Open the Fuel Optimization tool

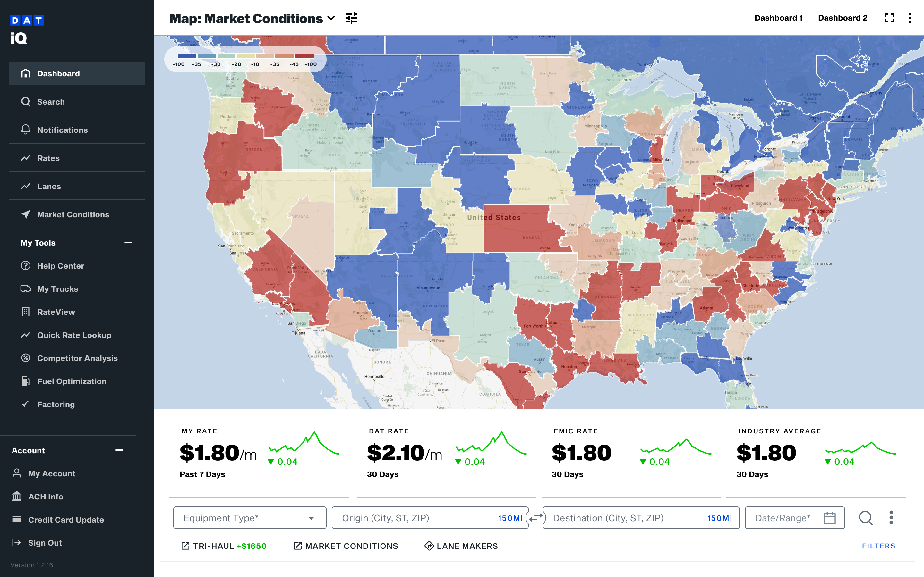pyautogui.click(x=72, y=381)
